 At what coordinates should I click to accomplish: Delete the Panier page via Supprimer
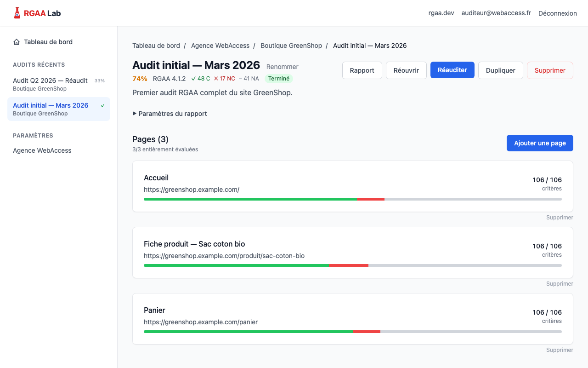(560, 350)
